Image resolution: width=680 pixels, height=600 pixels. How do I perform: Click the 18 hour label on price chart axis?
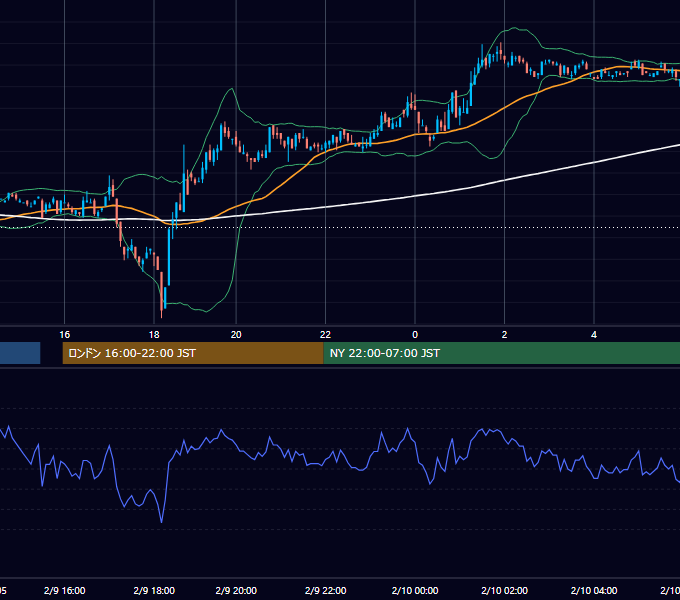click(154, 335)
